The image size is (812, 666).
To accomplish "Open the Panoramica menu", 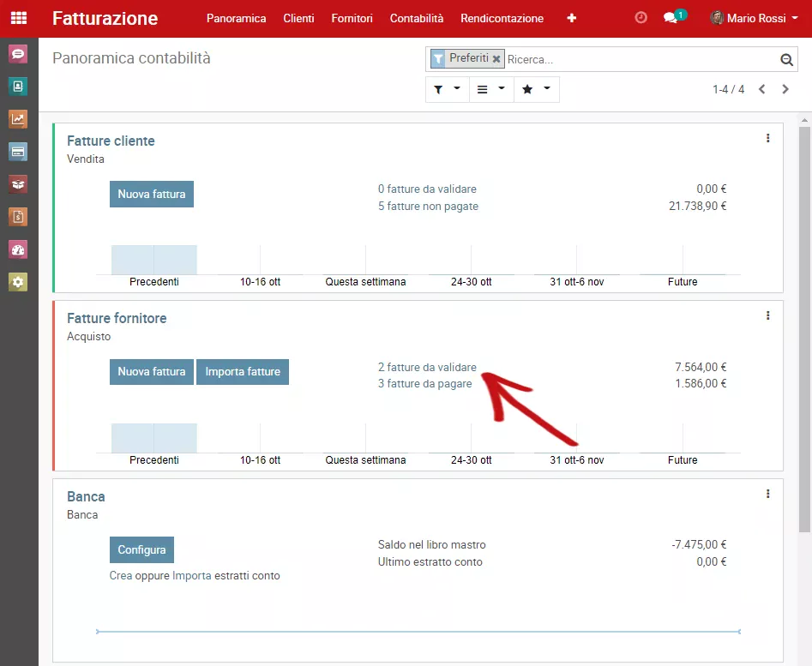I will tap(236, 18).
